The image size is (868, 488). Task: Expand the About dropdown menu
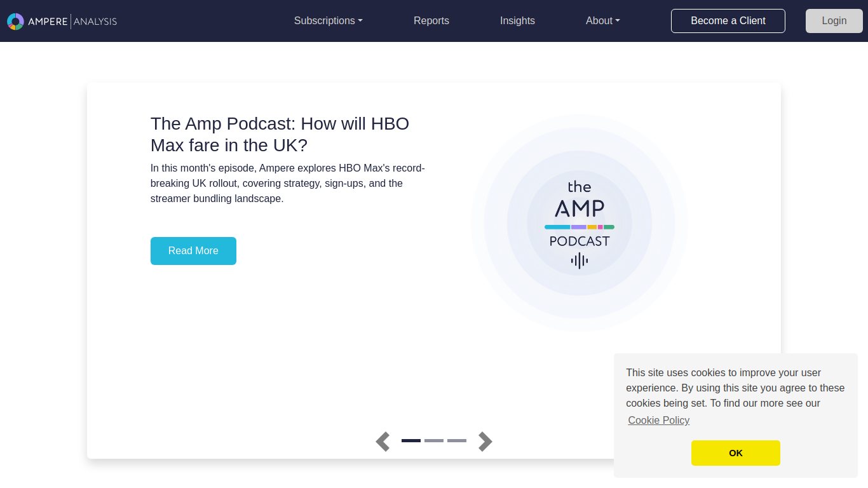pyautogui.click(x=603, y=21)
